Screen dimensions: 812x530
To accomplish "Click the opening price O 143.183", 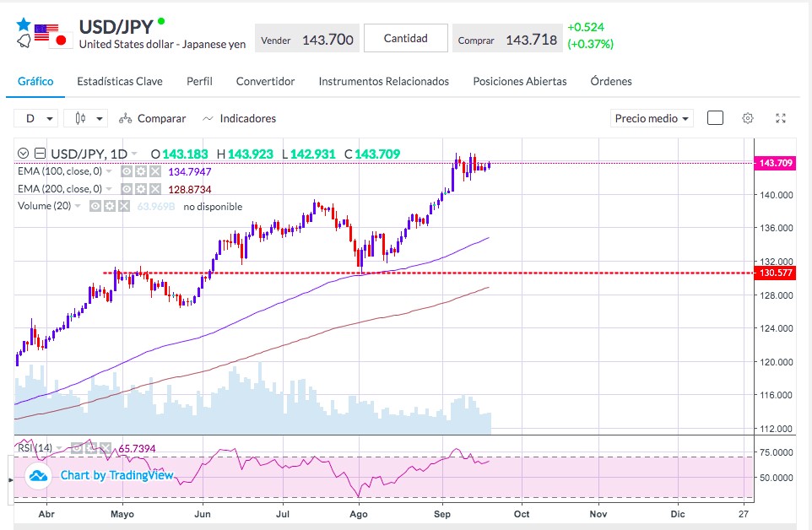I will 179,154.
